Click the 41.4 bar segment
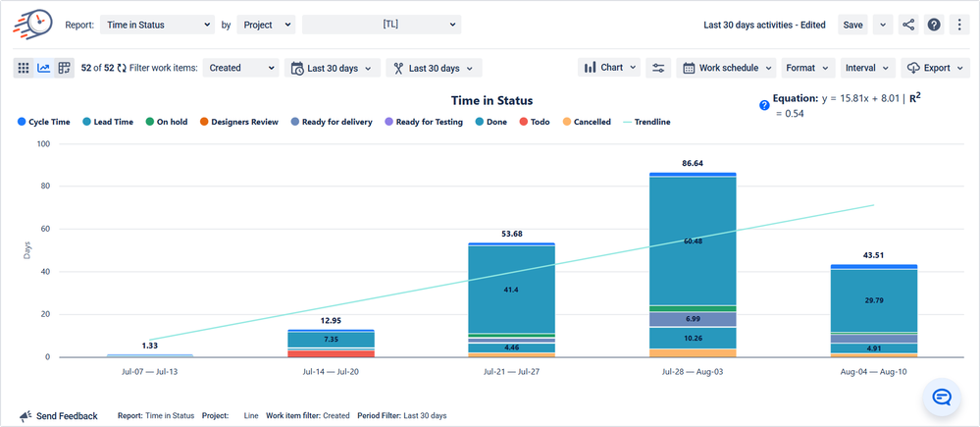This screenshot has width=980, height=427. (x=512, y=290)
